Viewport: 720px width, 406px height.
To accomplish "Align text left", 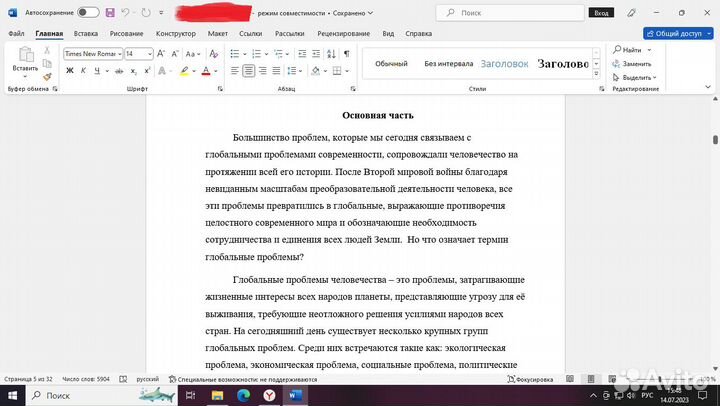I will (x=235, y=71).
